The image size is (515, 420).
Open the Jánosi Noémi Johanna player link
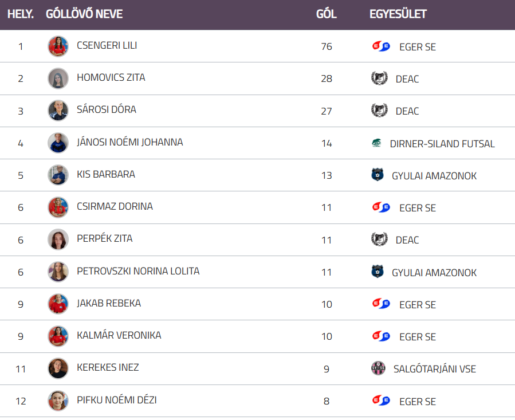[x=129, y=142]
